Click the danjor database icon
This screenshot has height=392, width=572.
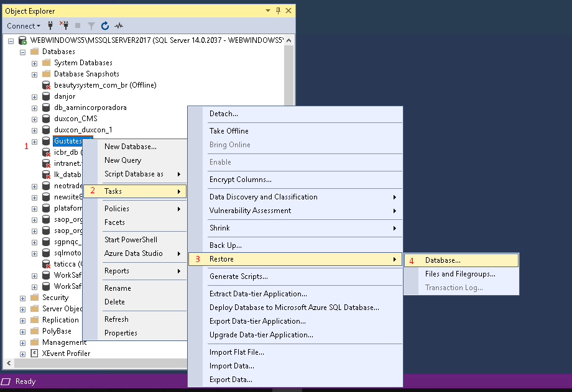click(46, 96)
